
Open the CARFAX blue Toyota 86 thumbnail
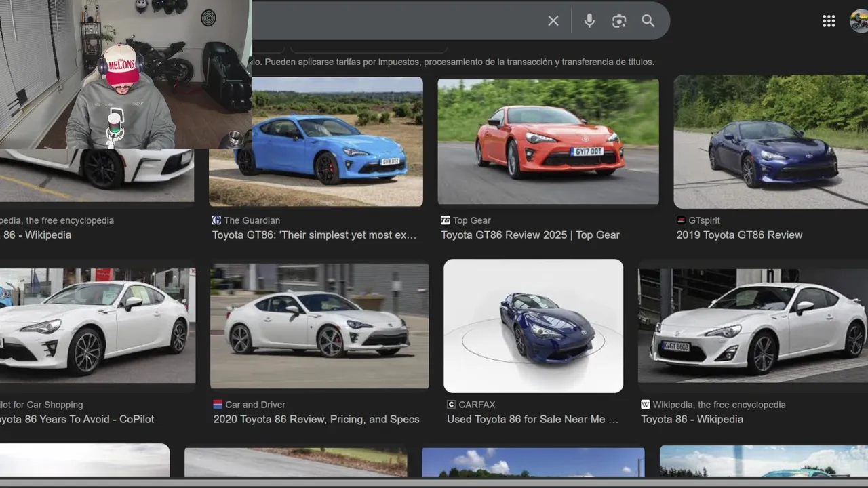tap(533, 326)
